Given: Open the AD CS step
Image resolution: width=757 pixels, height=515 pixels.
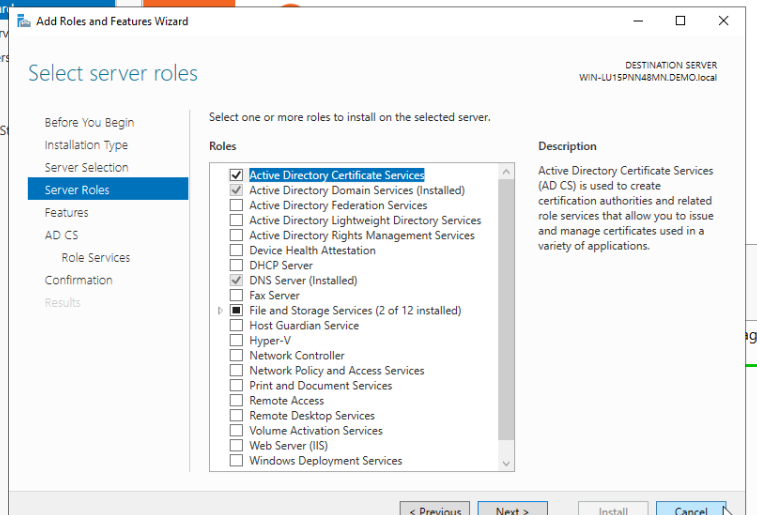Looking at the screenshot, I should 61,235.
